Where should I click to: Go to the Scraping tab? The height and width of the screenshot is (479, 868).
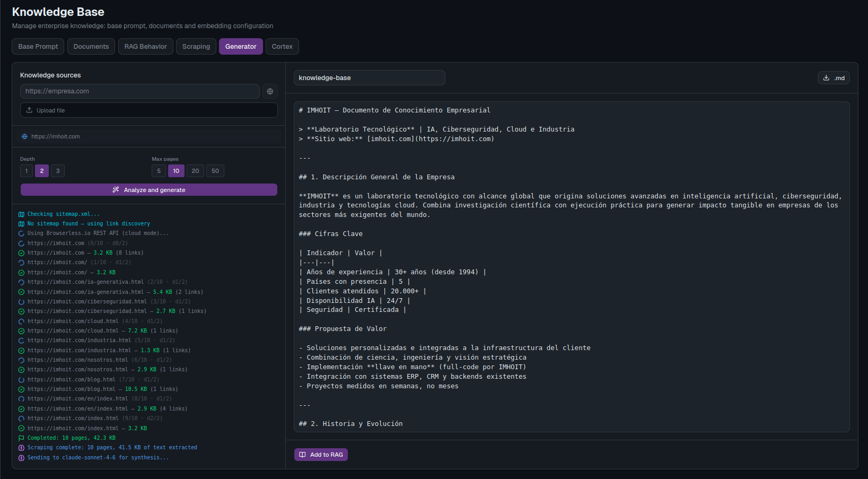click(196, 47)
